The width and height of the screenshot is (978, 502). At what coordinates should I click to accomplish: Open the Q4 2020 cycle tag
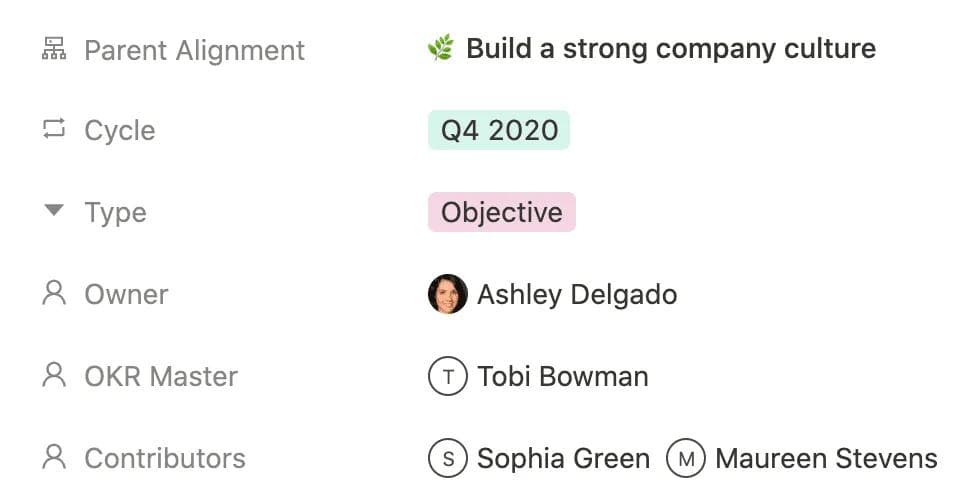[x=499, y=131]
